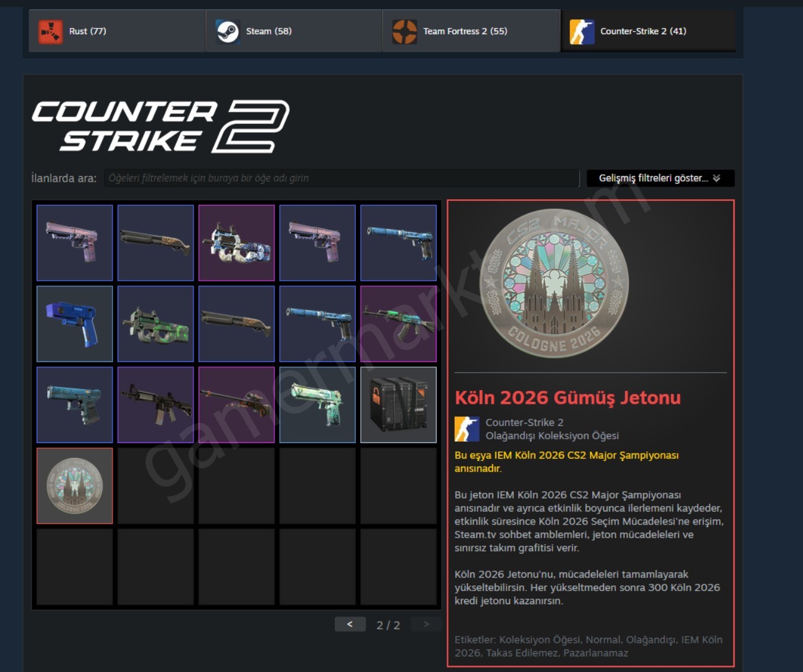Select the black storage container item
Screen dimensions: 803x672
(x=398, y=404)
